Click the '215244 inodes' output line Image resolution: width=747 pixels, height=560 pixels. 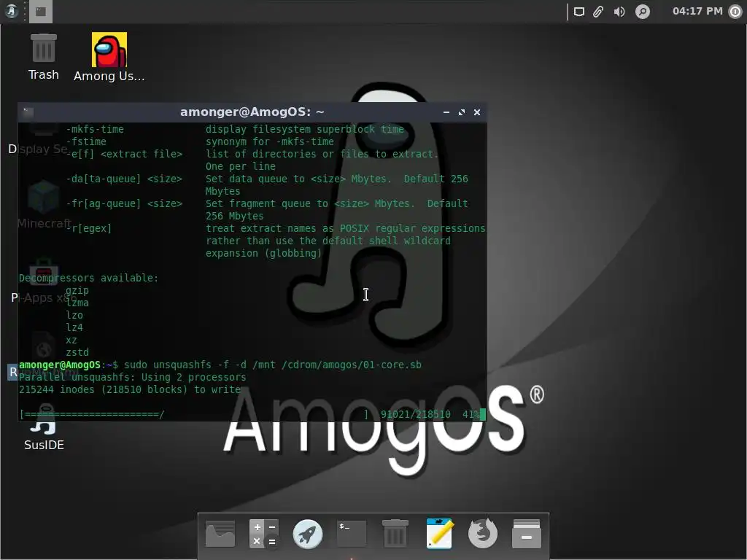coord(130,389)
